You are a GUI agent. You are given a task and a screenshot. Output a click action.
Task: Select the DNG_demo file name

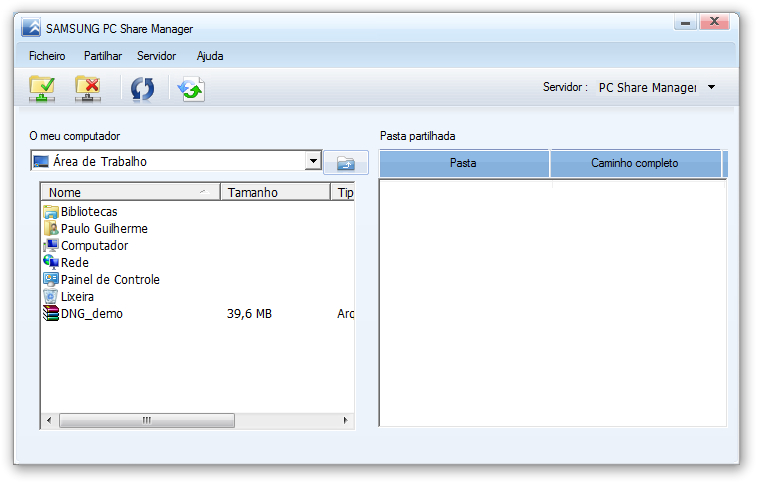[92, 314]
